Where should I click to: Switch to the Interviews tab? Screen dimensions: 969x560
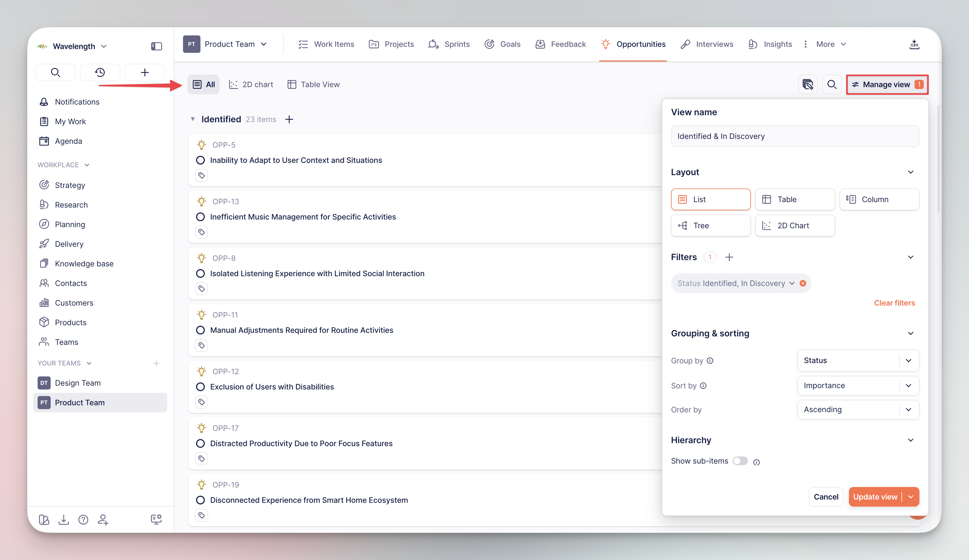(x=707, y=44)
